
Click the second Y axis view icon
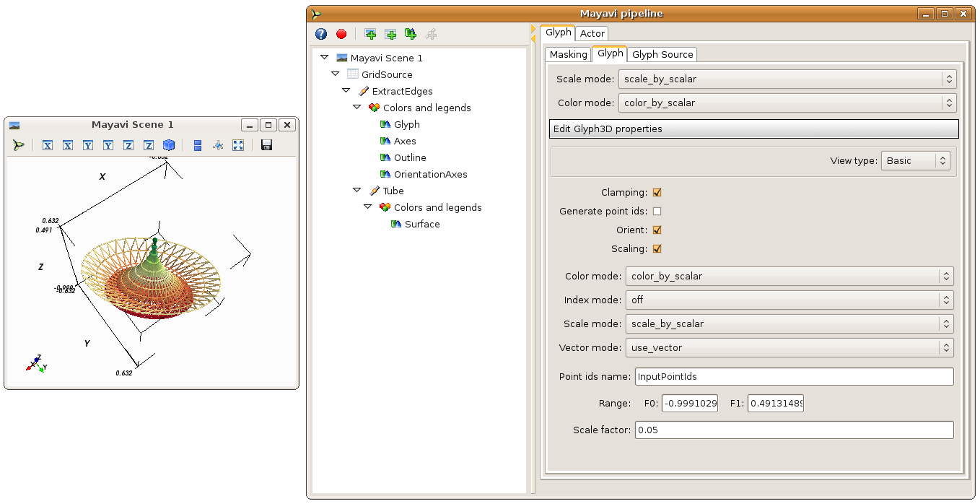(x=108, y=145)
